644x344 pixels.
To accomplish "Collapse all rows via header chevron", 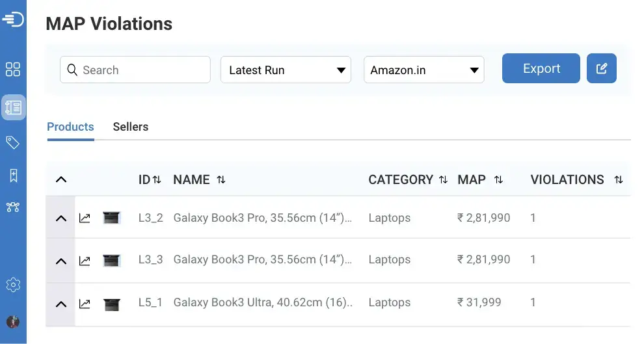I will [x=61, y=179].
